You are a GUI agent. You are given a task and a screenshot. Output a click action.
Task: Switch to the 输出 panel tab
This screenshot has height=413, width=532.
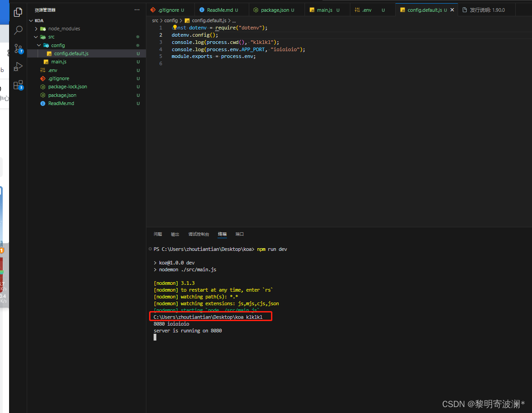[x=175, y=234]
